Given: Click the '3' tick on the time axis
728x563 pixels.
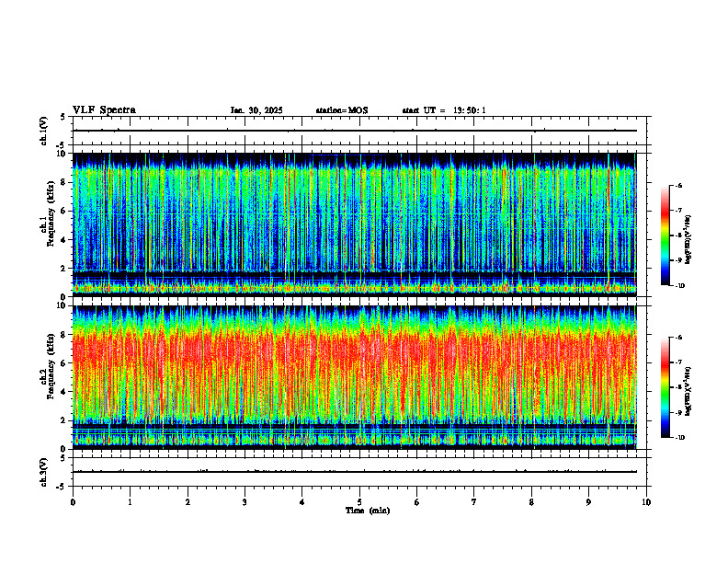Looking at the screenshot, I should 245,502.
